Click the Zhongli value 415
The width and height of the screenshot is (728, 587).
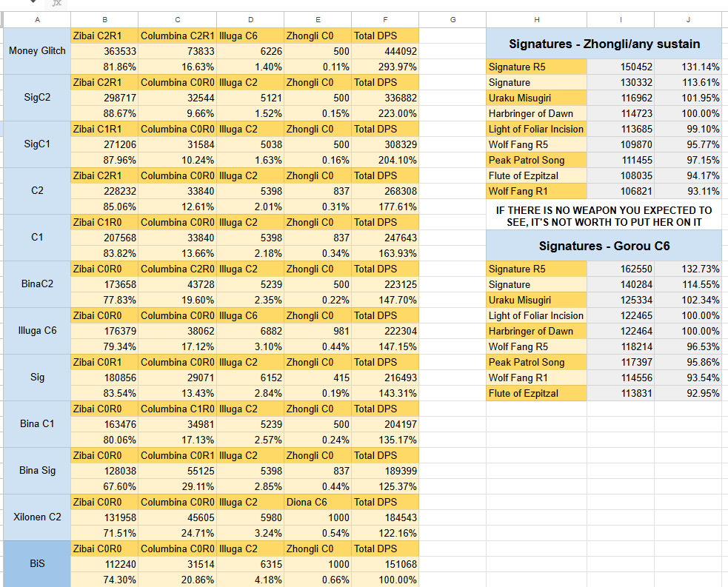coord(318,378)
